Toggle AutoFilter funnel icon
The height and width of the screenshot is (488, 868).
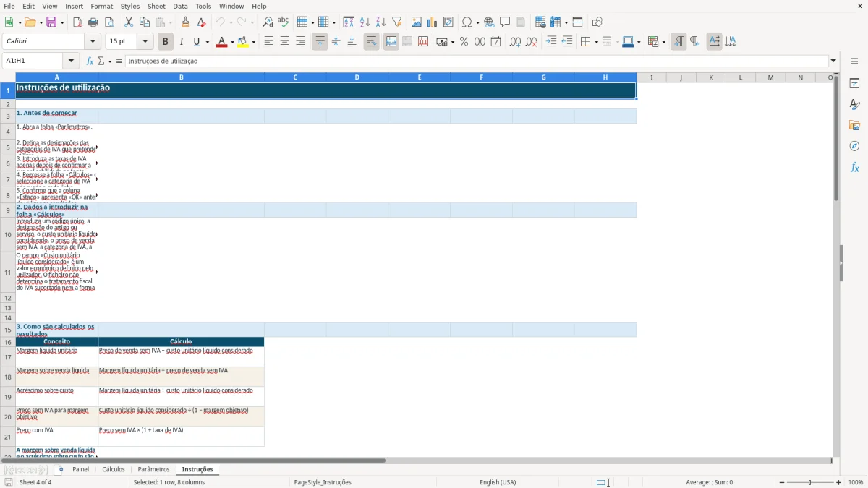pyautogui.click(x=396, y=22)
